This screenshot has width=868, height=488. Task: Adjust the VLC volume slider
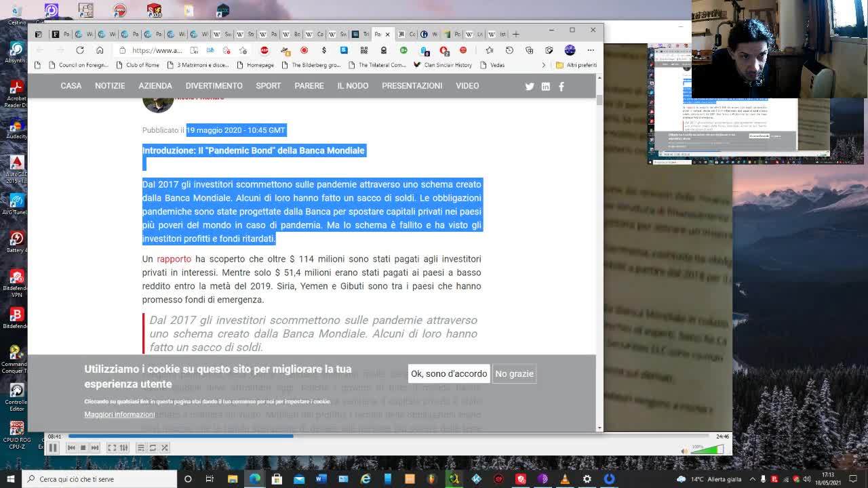point(707,449)
